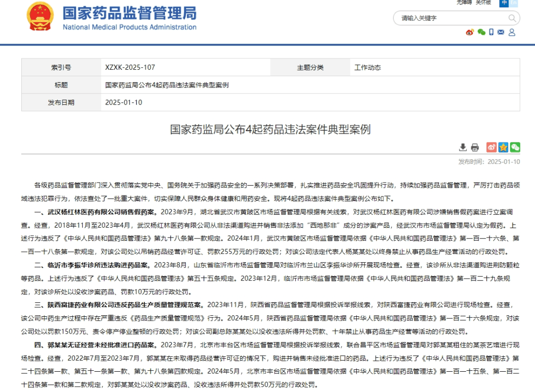Click the bold heading 三、陕西富捷药业有限公司 case
This screenshot has width=535, height=392.
click(119, 305)
